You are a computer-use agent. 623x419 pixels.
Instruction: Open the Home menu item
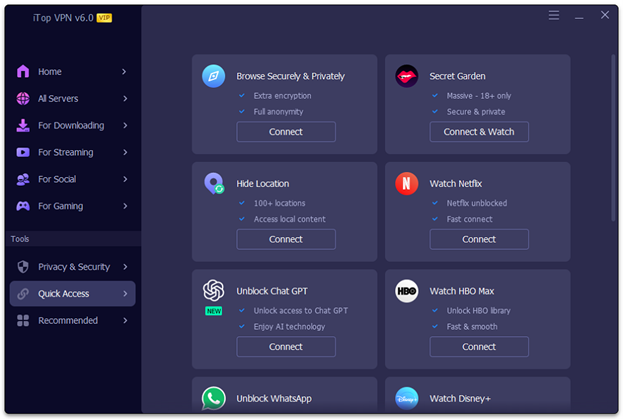[x=72, y=71]
